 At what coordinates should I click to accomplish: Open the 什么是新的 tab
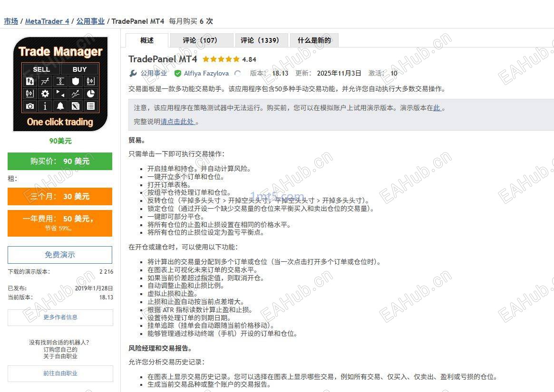click(314, 40)
